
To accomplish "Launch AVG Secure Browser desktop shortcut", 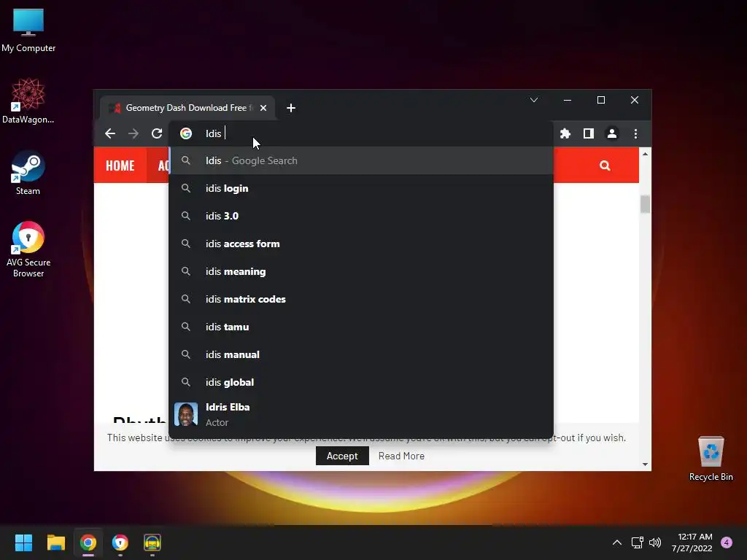I will point(28,249).
